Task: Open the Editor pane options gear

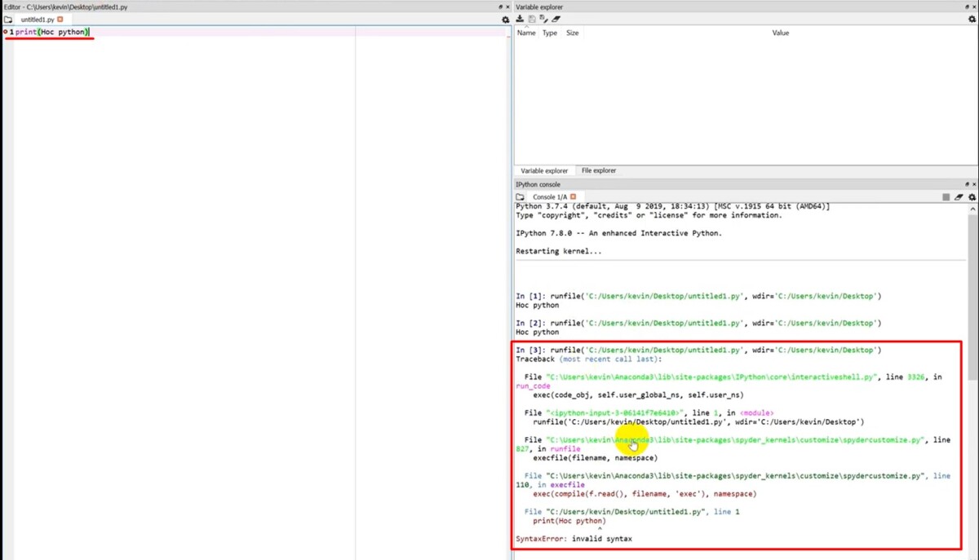Action: pyautogui.click(x=505, y=19)
